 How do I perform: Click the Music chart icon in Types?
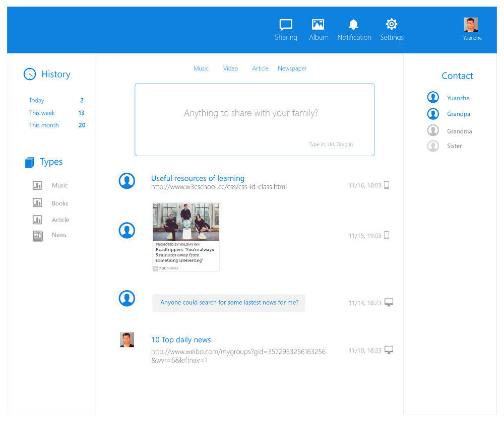pos(37,185)
